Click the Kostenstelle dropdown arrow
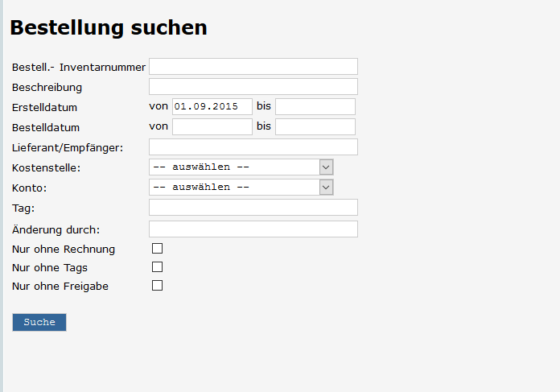 point(326,167)
